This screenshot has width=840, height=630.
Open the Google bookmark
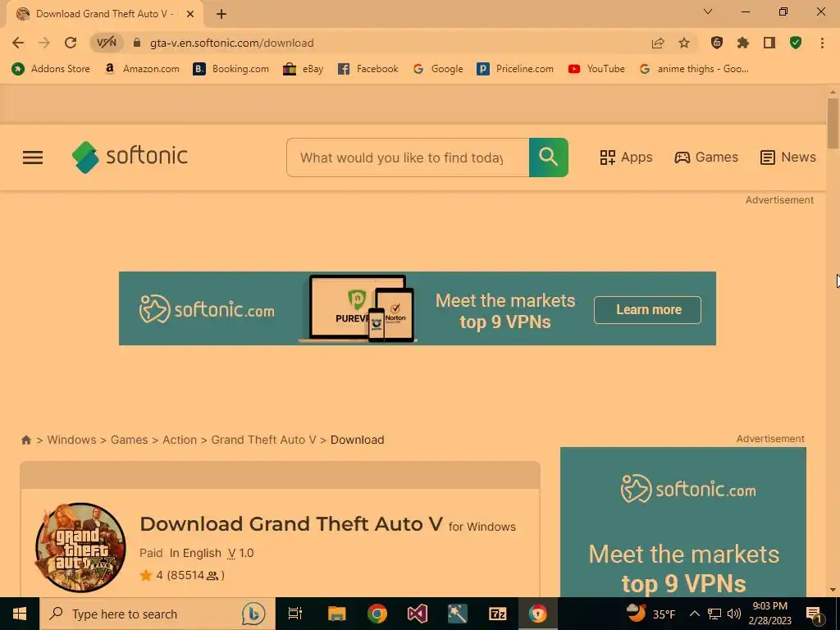[x=438, y=69]
